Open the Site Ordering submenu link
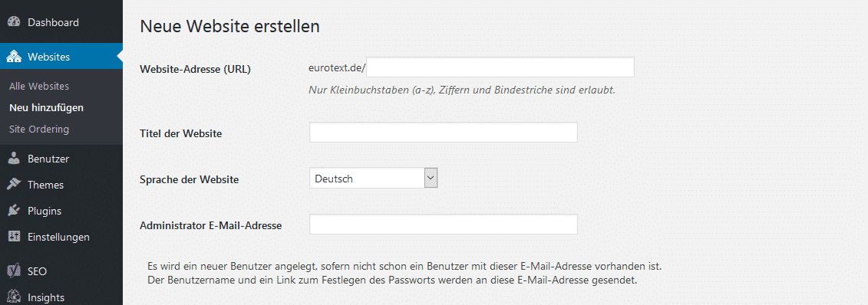The image size is (868, 305). coord(39,130)
